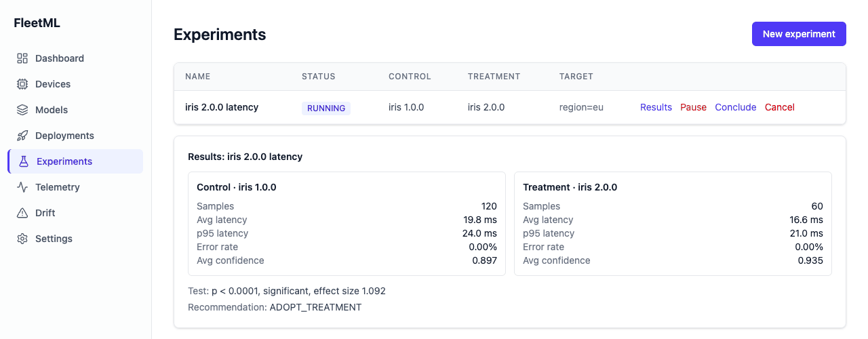Image resolution: width=868 pixels, height=339 pixels.
Task: Click the Settings gear icon
Action: tap(22, 239)
